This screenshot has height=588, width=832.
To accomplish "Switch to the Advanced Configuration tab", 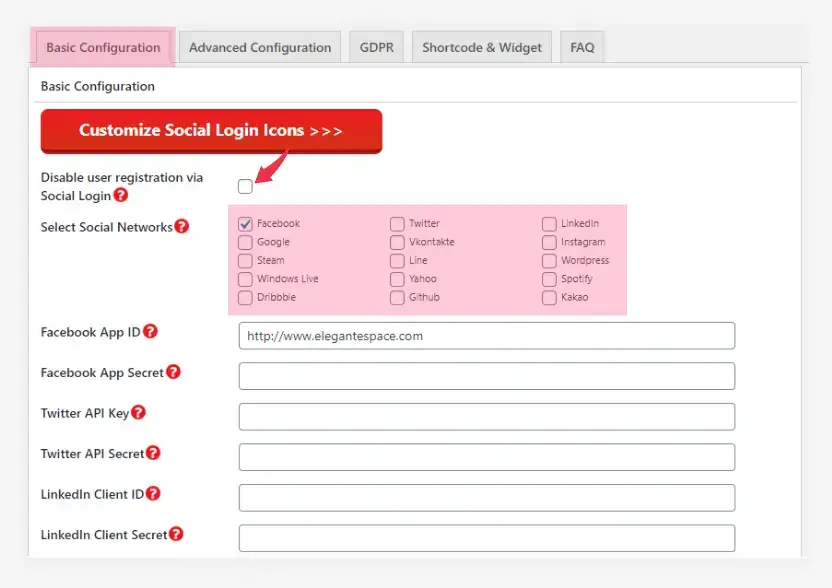I will (259, 46).
